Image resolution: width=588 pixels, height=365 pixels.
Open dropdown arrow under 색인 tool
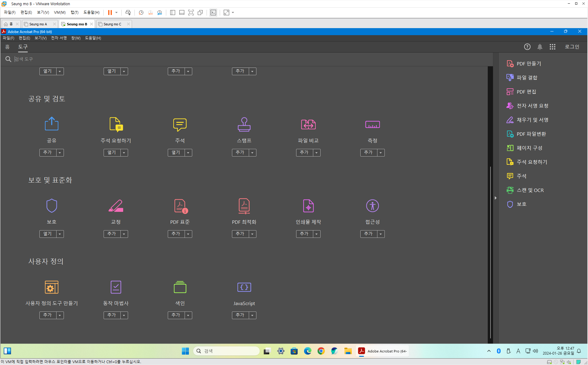tap(188, 315)
